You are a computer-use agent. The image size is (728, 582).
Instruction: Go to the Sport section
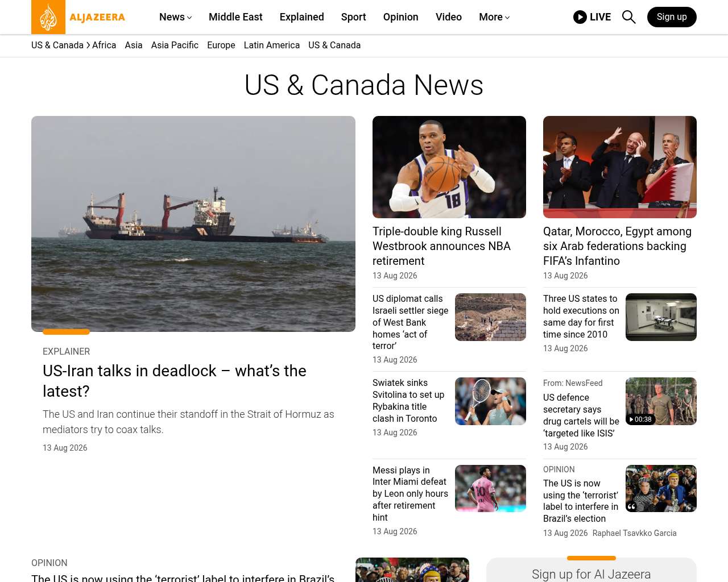[x=354, y=17]
